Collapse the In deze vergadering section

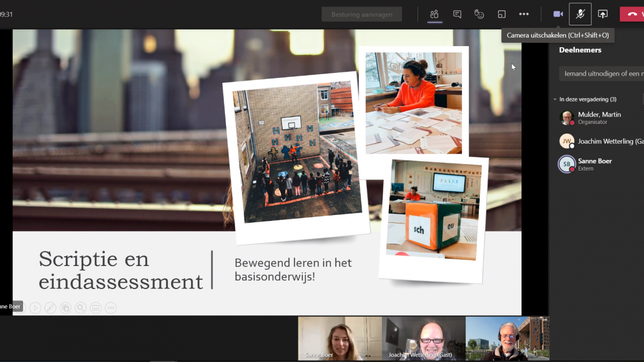(555, 99)
